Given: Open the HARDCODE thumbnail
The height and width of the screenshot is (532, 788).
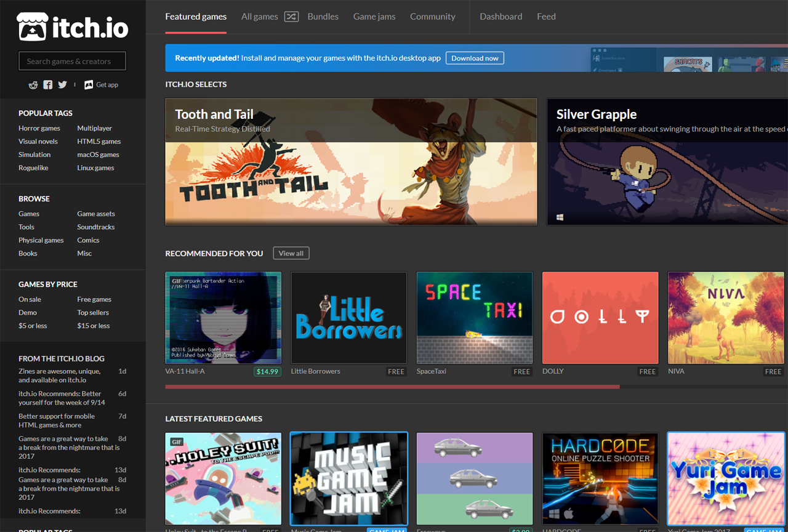Looking at the screenshot, I should tap(600, 478).
